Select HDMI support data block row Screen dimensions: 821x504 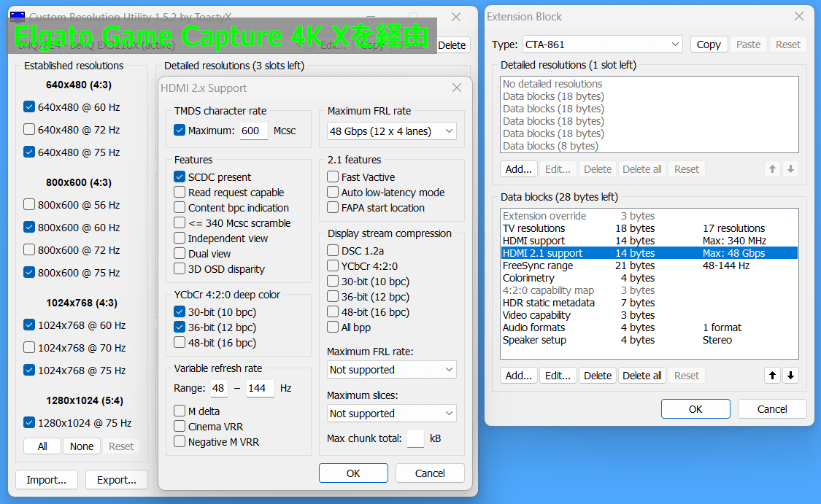click(x=650, y=241)
